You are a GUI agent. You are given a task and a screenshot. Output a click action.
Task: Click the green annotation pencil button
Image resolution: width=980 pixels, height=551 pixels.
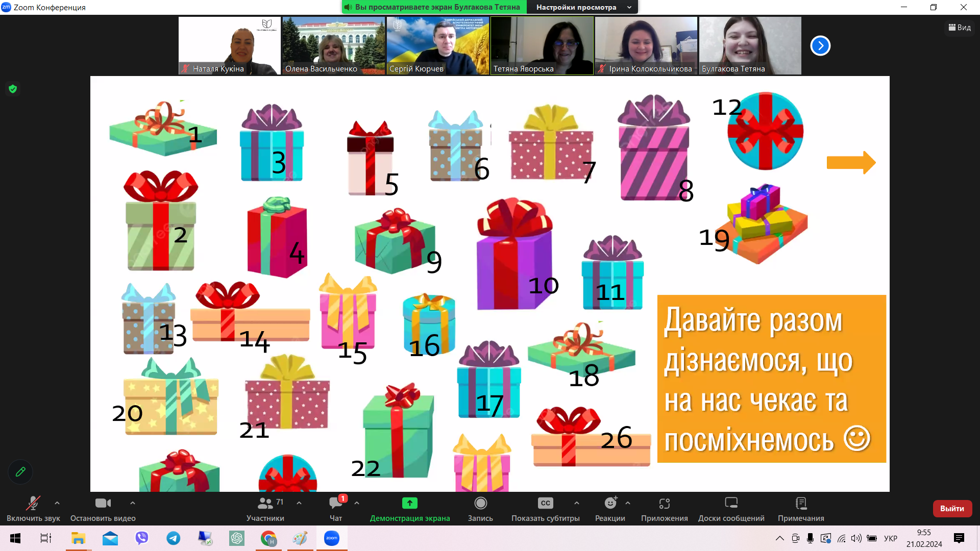coord(20,472)
